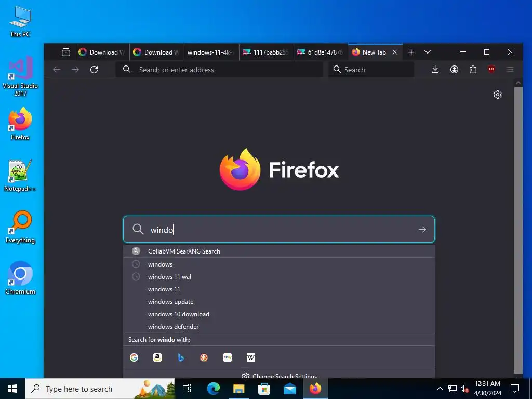This screenshot has width=532, height=399.
Task: Search windo with eBay icon
Action: (228, 357)
